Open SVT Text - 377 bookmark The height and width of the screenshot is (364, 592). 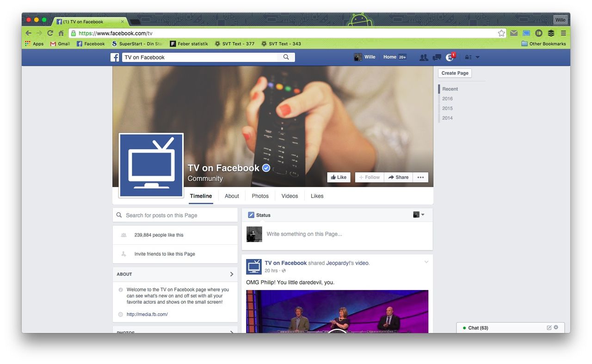[x=234, y=44]
